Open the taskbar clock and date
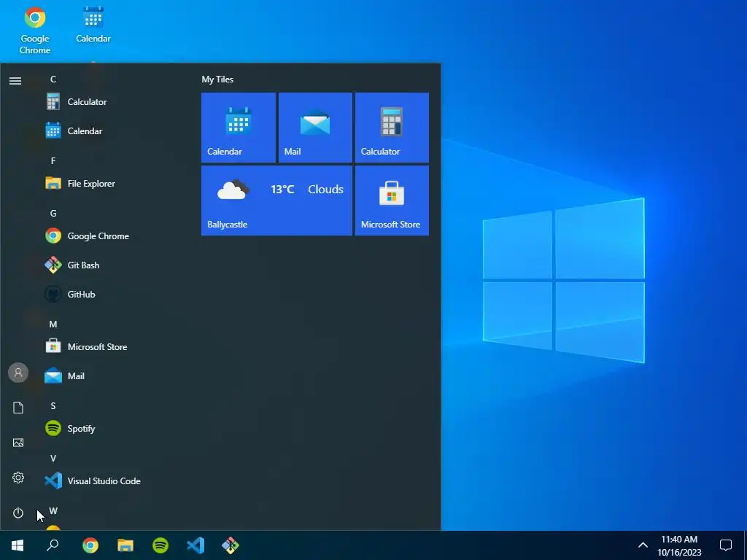Image resolution: width=747 pixels, height=560 pixels. click(x=679, y=545)
